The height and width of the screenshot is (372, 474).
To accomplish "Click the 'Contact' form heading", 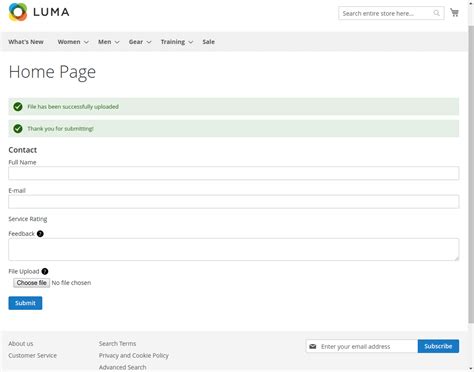I will (x=23, y=150).
